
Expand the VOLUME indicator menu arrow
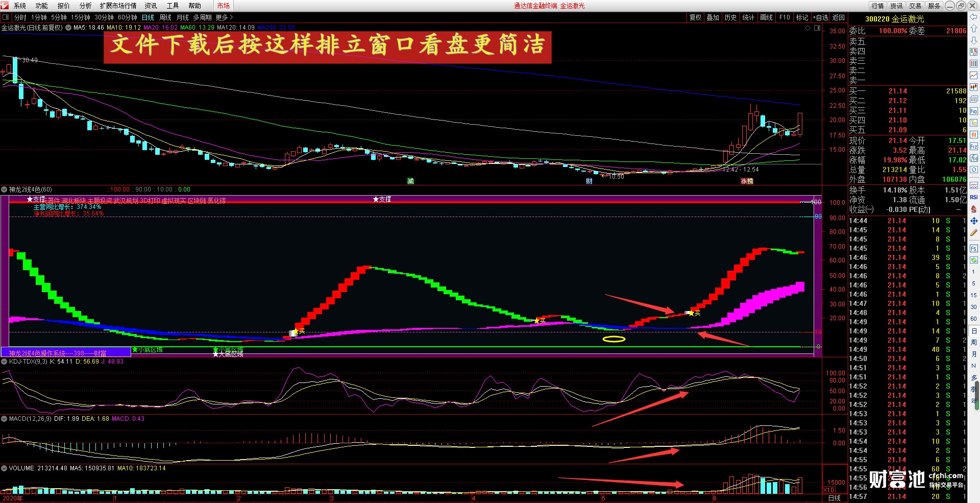coord(5,468)
